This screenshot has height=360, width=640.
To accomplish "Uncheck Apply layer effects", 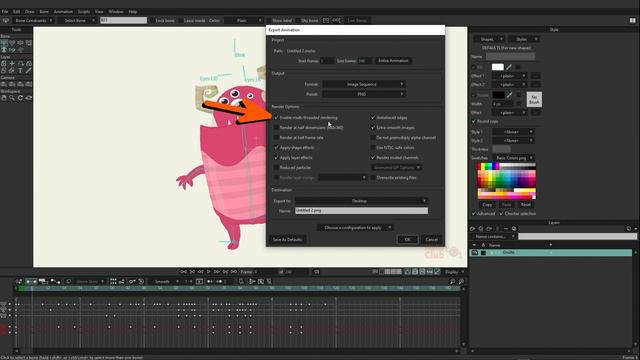I will click(276, 158).
